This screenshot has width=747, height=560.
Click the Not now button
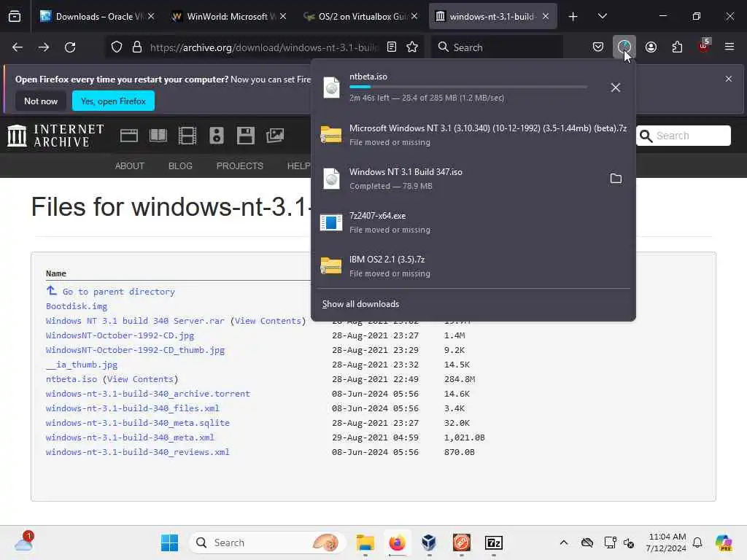tap(41, 101)
